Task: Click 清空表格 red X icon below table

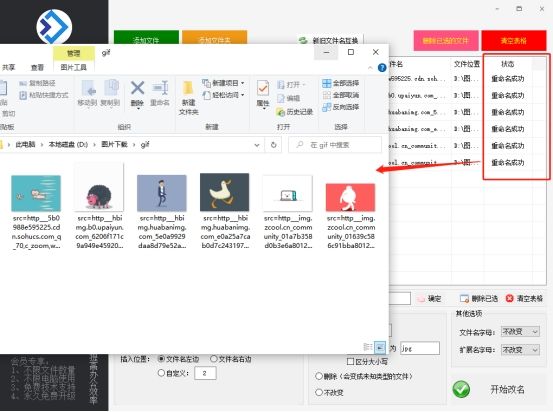Action: point(509,298)
